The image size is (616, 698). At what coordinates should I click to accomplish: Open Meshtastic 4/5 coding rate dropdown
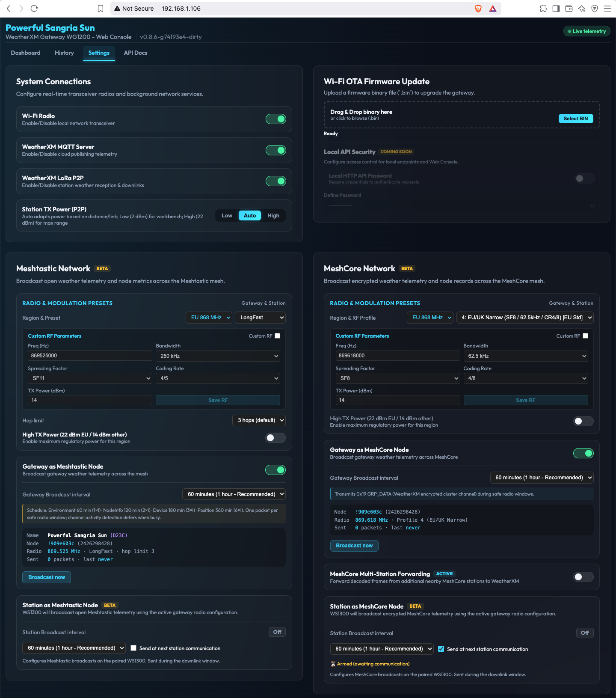pyautogui.click(x=218, y=378)
